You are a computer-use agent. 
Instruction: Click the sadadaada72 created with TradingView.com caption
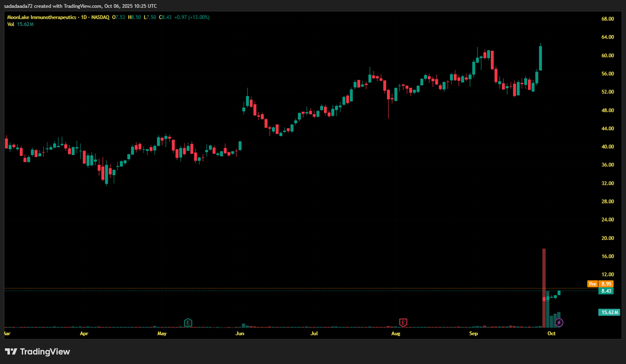point(81,6)
